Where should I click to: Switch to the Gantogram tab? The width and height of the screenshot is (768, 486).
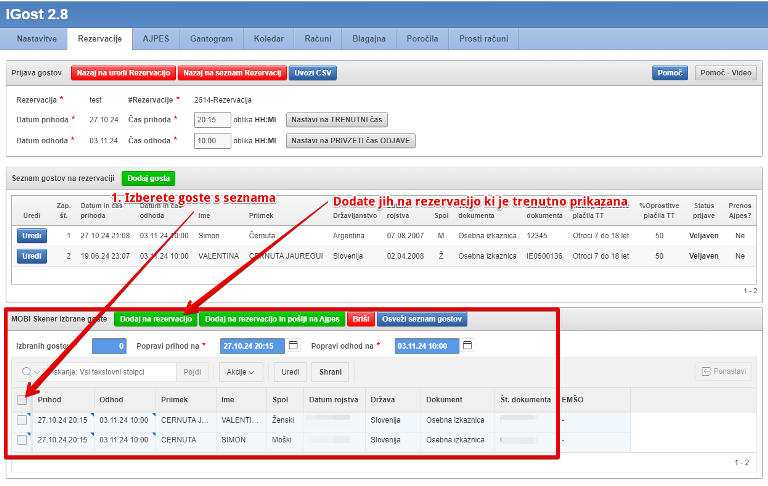tap(212, 38)
